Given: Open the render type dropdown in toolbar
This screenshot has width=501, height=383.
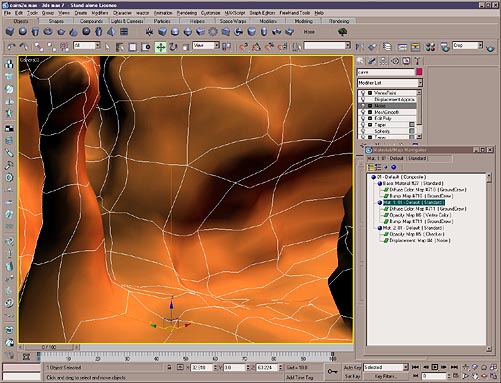Looking at the screenshot, I should 467,45.
